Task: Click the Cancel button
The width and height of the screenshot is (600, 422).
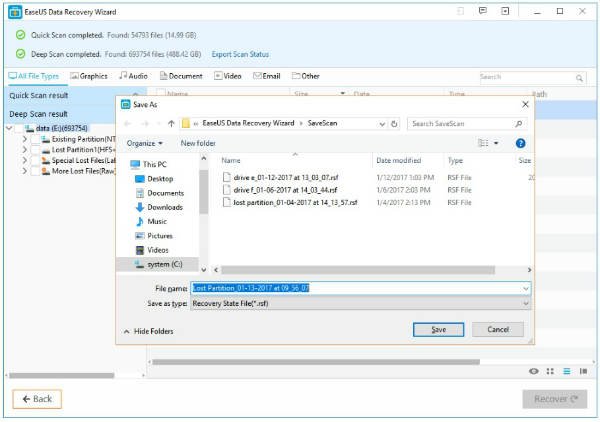Action: click(x=498, y=329)
